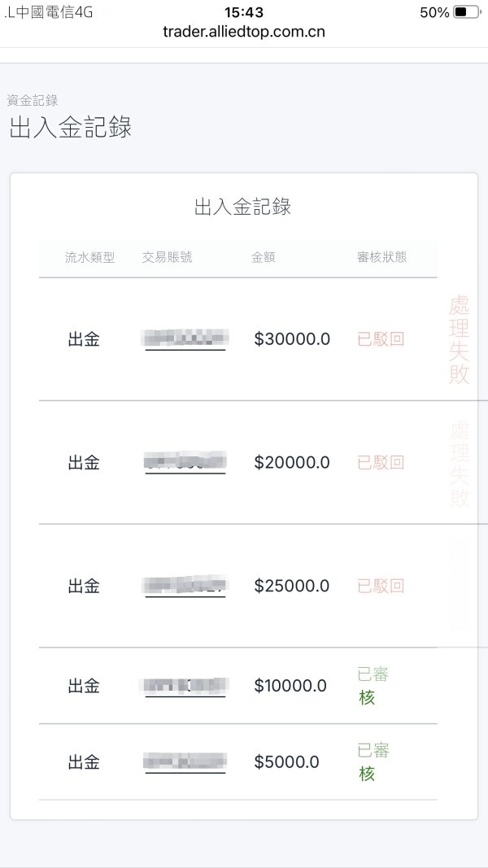Screen dimensions: 488x868
Task: Tap the 出入金記錄 table heading
Action: 242,207
